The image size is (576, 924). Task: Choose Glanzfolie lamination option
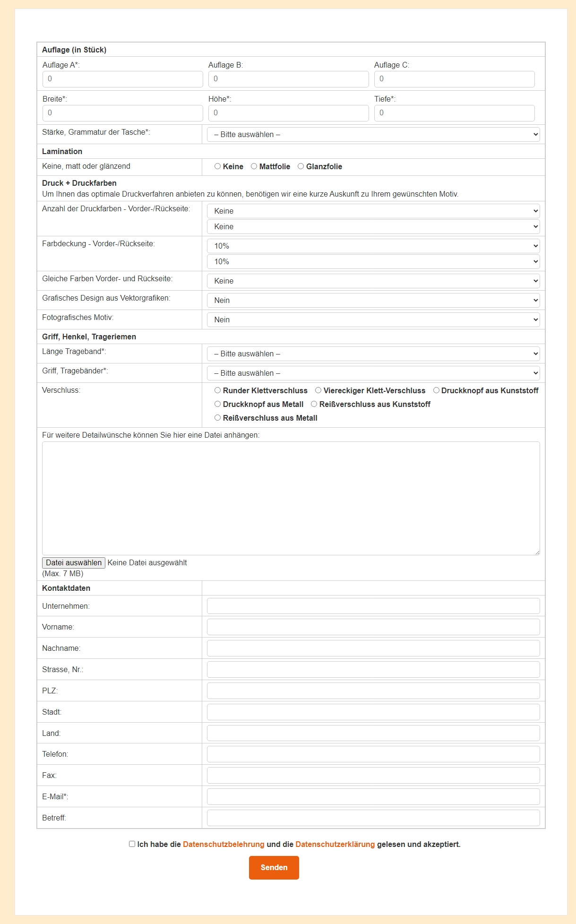[301, 166]
